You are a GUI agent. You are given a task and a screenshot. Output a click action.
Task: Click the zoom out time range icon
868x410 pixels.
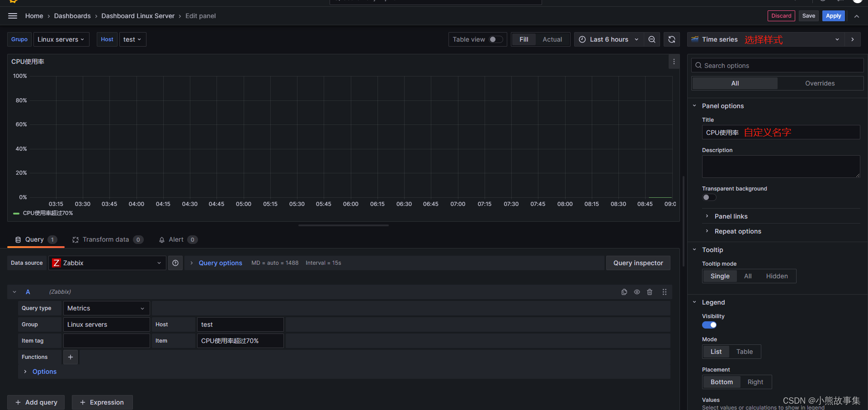click(x=652, y=39)
